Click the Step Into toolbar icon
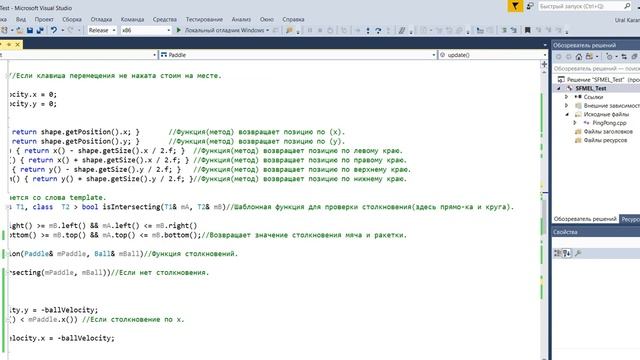Viewport: 640px width, 360px height. pyautogui.click(x=368, y=30)
